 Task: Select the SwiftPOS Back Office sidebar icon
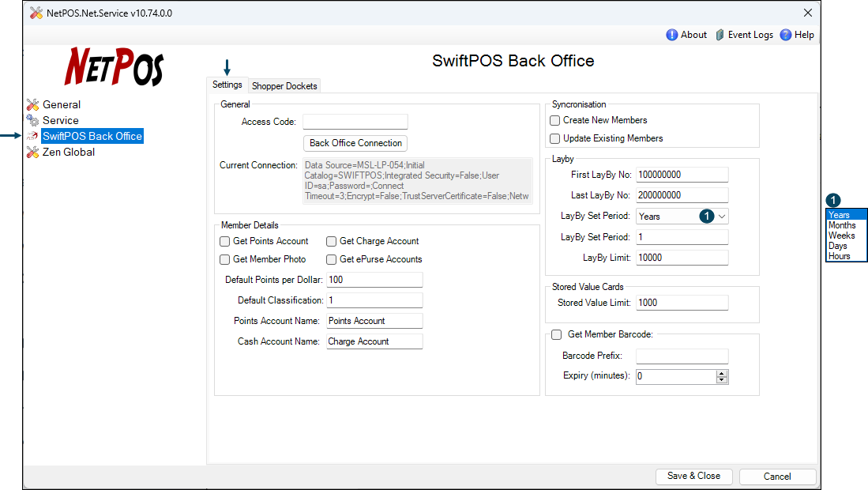32,136
